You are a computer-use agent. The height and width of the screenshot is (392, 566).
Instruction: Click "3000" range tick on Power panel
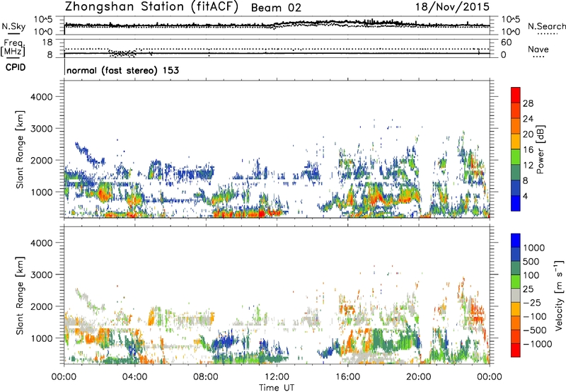[42, 129]
